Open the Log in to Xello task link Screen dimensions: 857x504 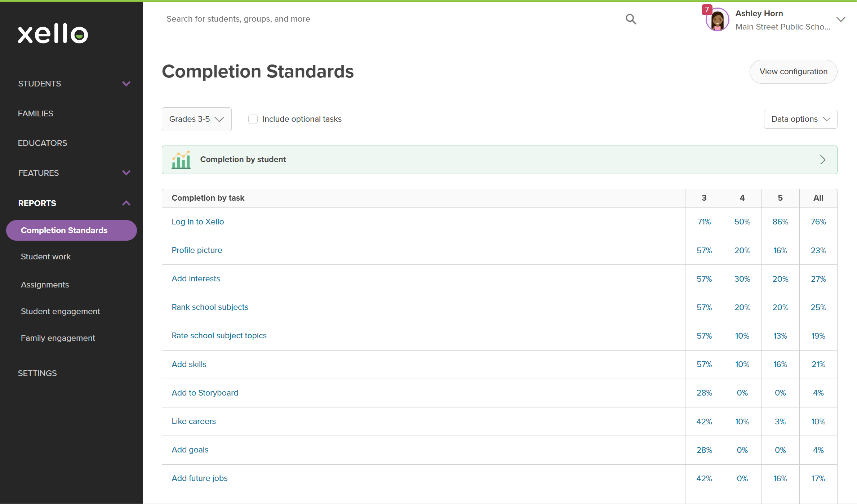point(198,222)
